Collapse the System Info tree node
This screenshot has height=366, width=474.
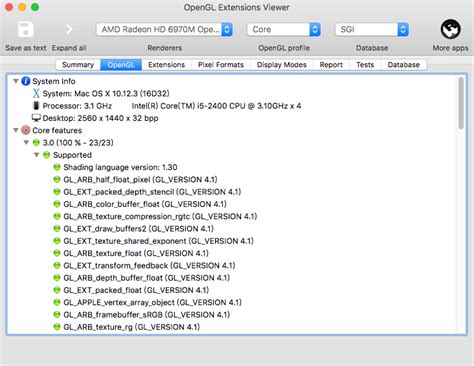click(16, 81)
